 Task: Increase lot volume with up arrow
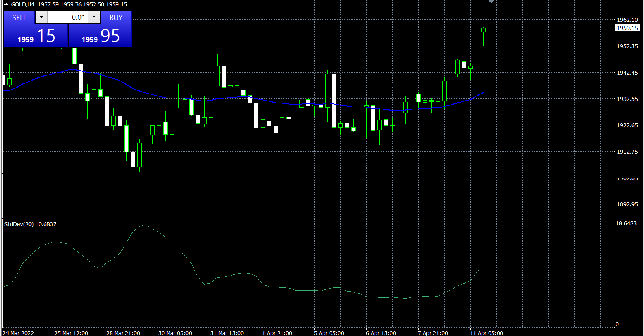pos(94,17)
